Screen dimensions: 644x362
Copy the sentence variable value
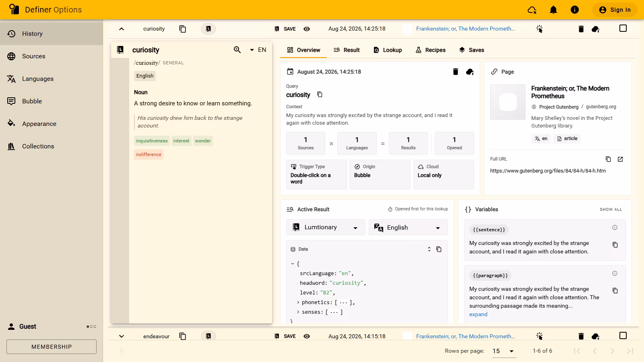pos(615,245)
